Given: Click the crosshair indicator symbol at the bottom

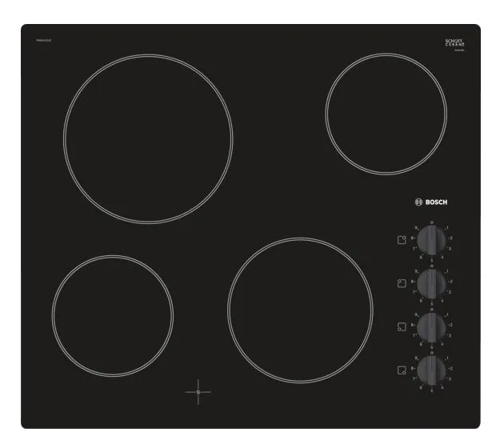Looking at the screenshot, I should tap(198, 392).
